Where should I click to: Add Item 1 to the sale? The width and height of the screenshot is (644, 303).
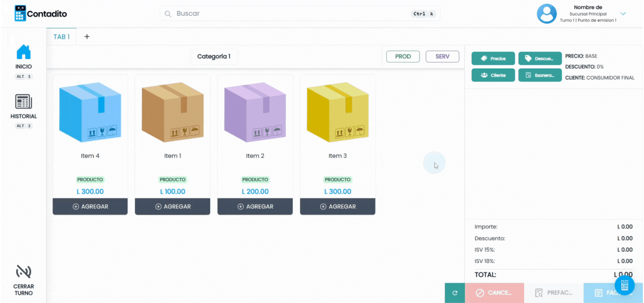[x=173, y=206]
